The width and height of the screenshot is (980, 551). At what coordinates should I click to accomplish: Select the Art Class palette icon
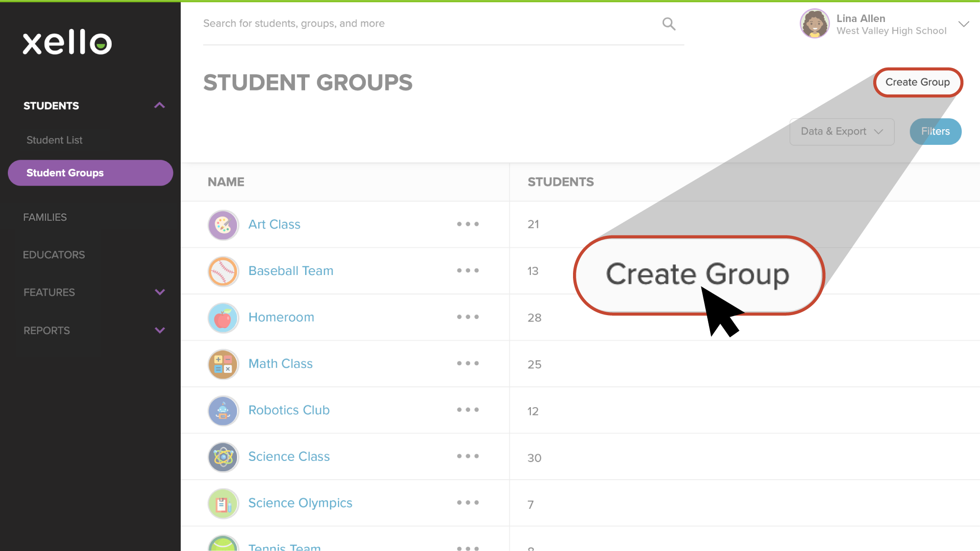click(223, 225)
